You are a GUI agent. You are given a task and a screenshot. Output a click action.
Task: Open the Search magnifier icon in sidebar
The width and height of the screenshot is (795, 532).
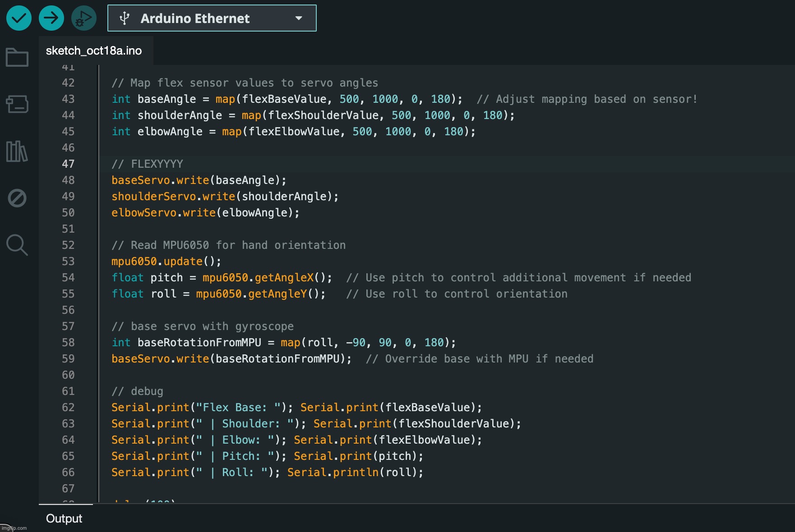point(17,245)
